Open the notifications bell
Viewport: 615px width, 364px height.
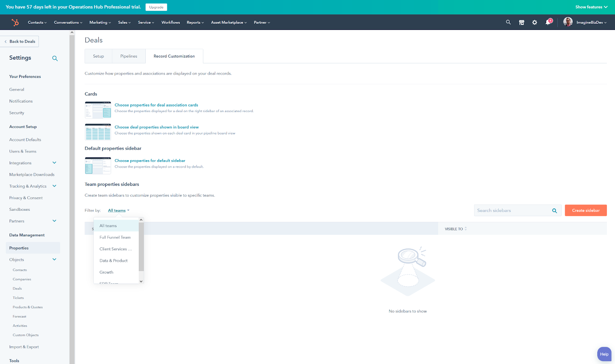[x=548, y=22]
